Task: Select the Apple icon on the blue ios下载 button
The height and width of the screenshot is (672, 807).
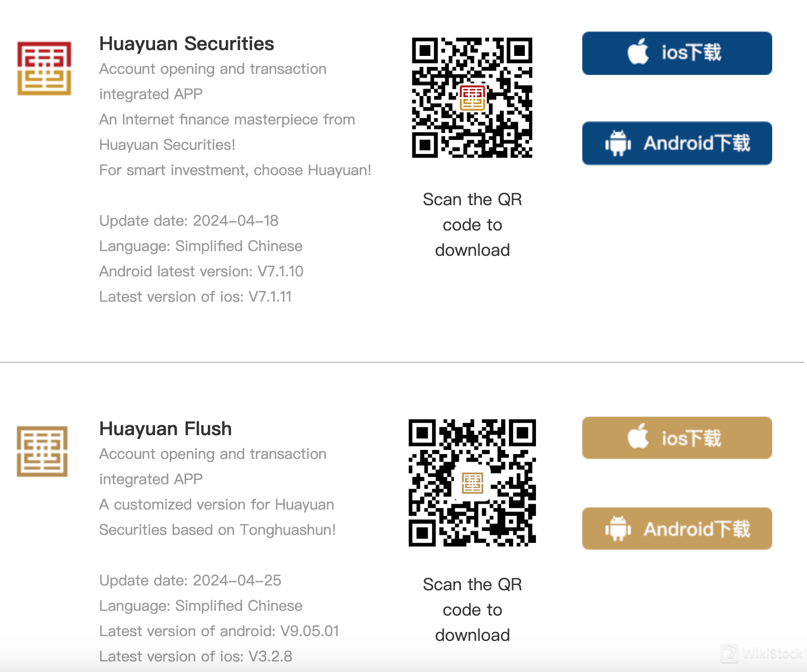Action: pyautogui.click(x=638, y=52)
